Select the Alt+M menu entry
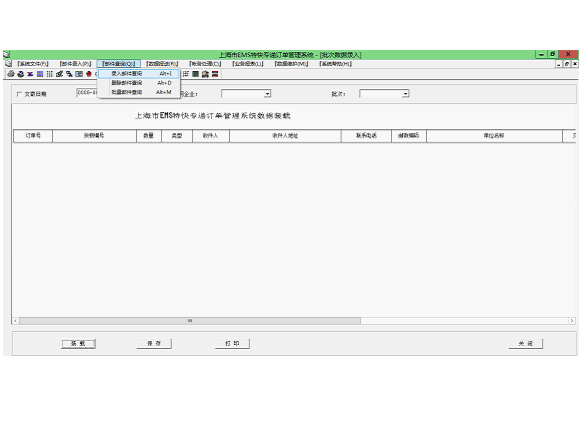This screenshot has height=421, width=579. point(139,92)
